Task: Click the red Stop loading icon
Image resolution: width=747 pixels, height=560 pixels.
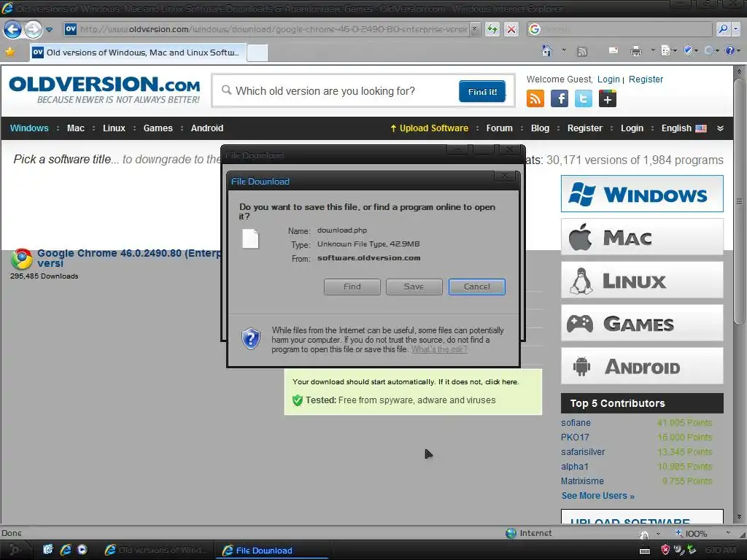Action: coord(511,29)
